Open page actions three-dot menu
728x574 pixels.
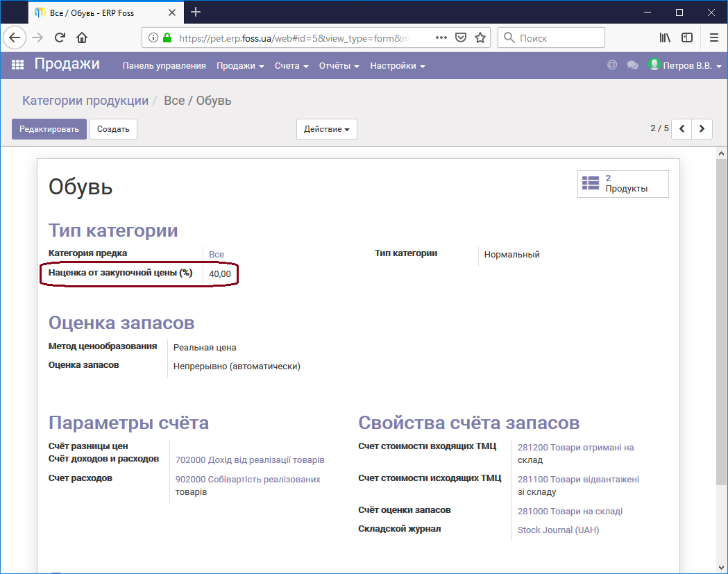[441, 37]
